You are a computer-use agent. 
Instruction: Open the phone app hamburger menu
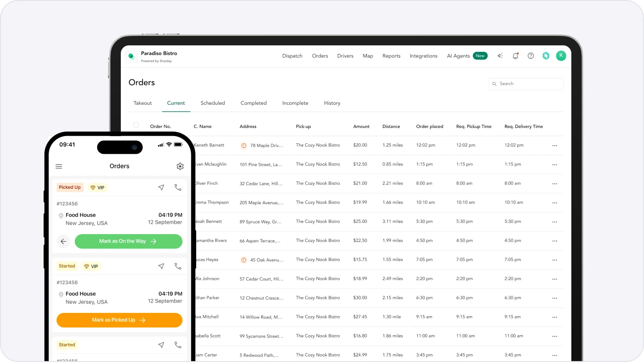click(59, 166)
